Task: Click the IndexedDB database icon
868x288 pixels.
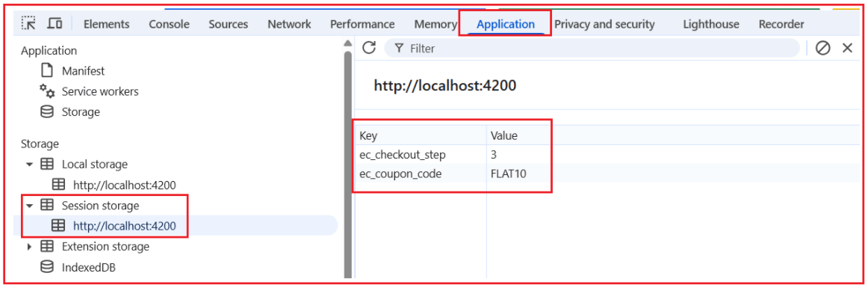Action: click(x=48, y=268)
